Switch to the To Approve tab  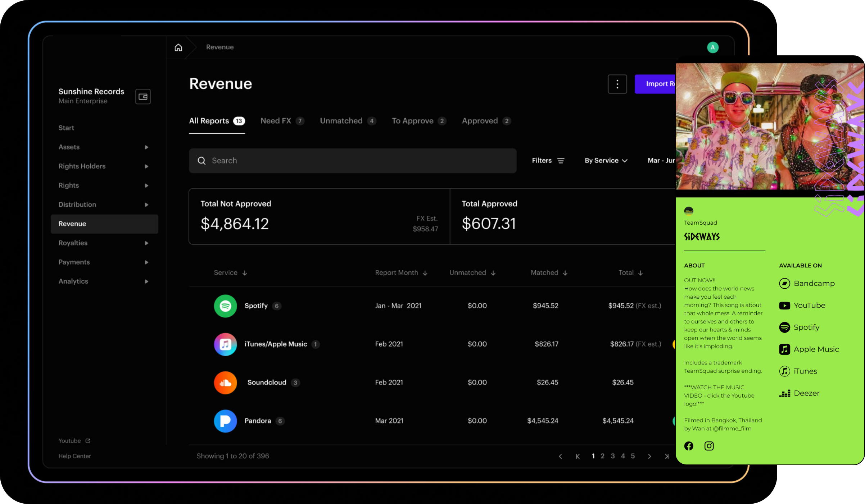tap(419, 121)
